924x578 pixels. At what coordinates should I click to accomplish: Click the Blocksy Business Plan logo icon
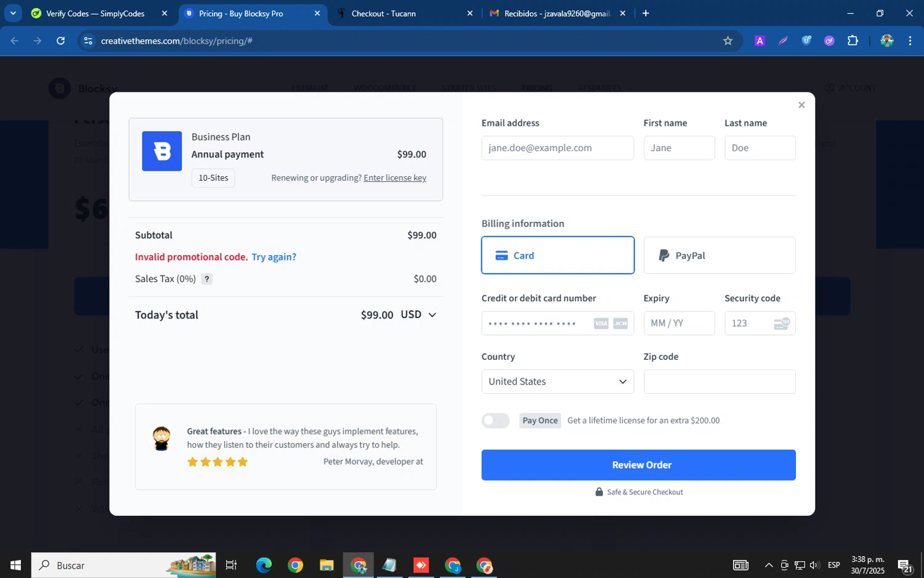162,151
